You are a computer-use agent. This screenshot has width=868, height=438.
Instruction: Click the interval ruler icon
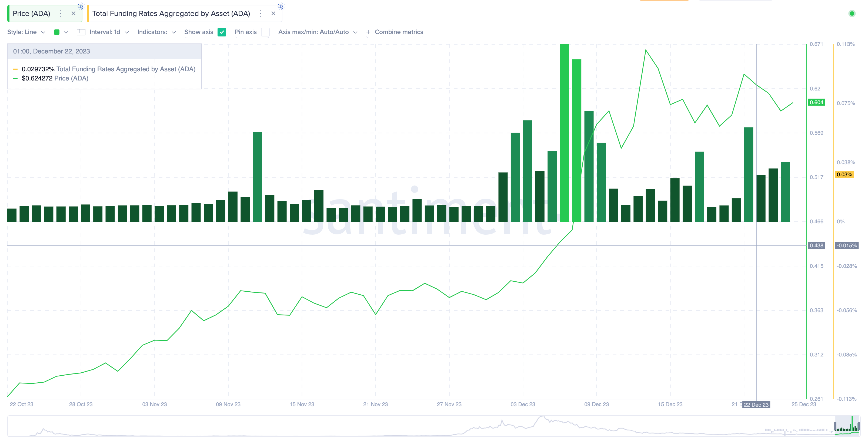pos(81,32)
